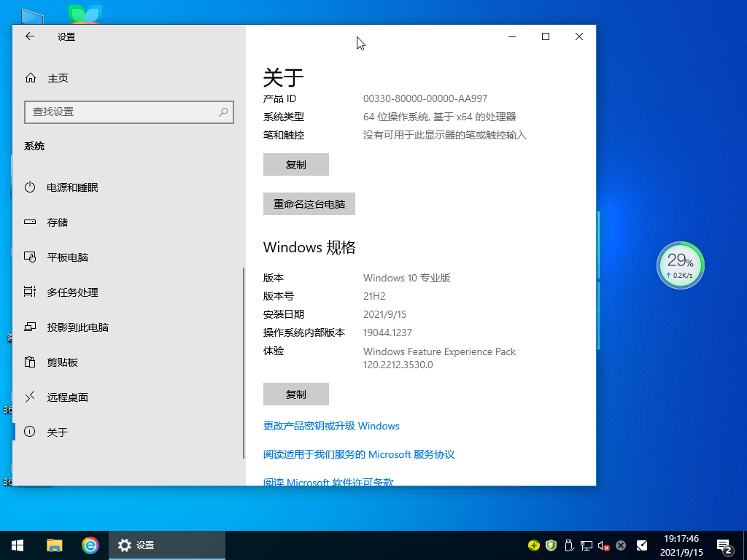Open 存储 storage settings
The height and width of the screenshot is (560, 747).
click(58, 222)
